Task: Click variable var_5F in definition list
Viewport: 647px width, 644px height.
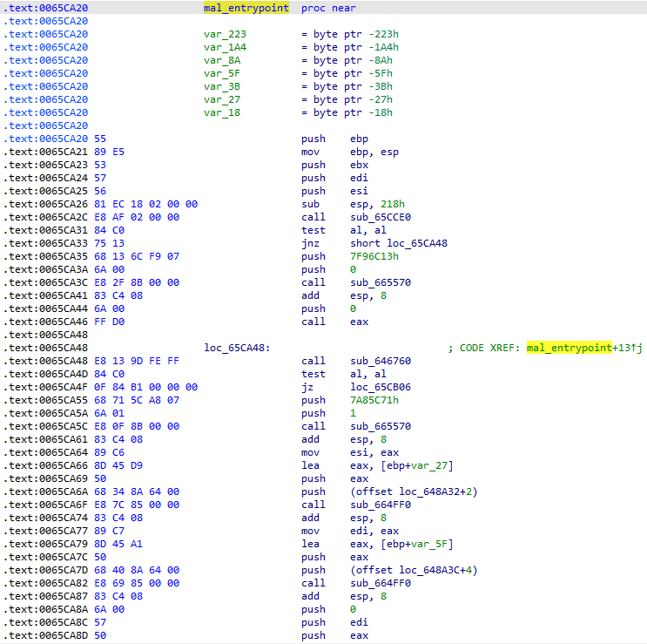Action: [x=222, y=73]
